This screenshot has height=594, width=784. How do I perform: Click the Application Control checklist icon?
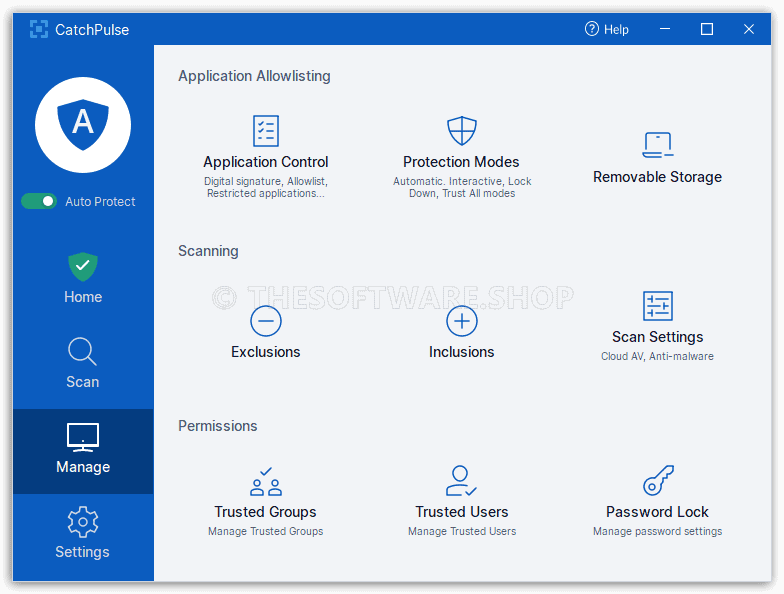pos(266,131)
